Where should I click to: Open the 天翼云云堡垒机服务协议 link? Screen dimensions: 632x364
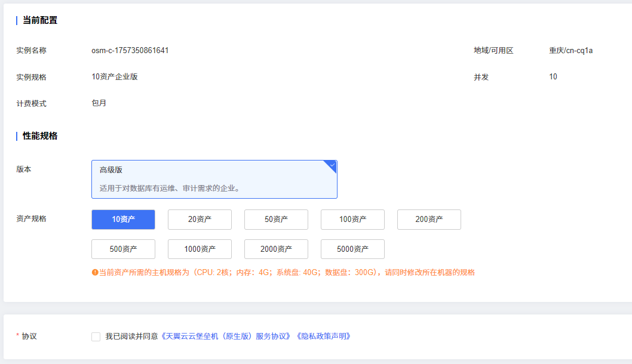[x=227, y=337]
